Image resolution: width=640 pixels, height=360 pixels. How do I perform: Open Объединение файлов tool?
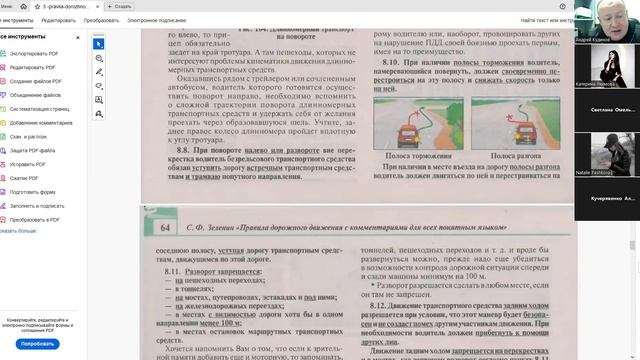click(x=35, y=95)
